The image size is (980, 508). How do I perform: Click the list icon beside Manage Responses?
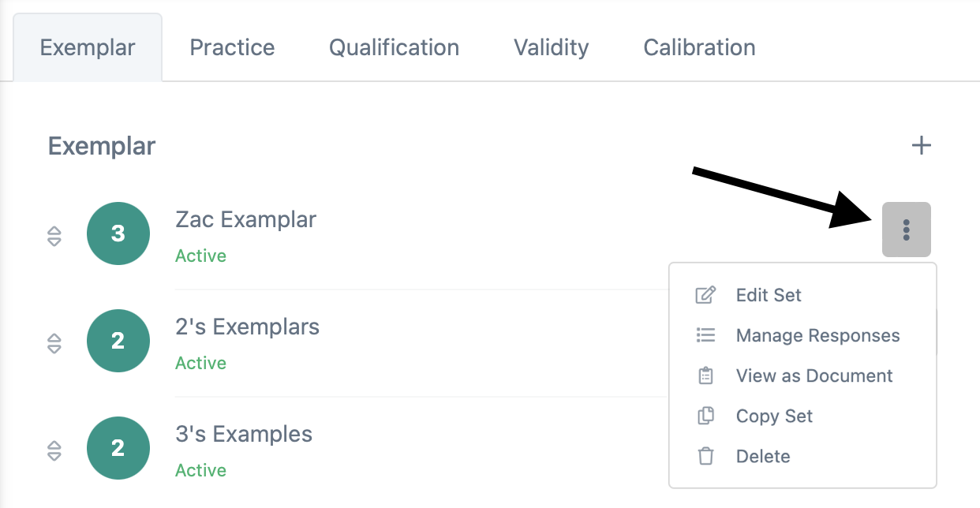point(705,335)
